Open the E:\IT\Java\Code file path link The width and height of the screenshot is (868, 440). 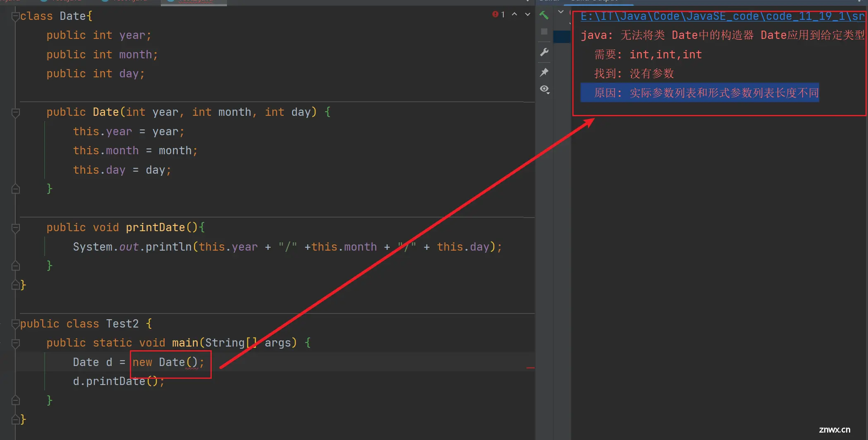(x=722, y=17)
